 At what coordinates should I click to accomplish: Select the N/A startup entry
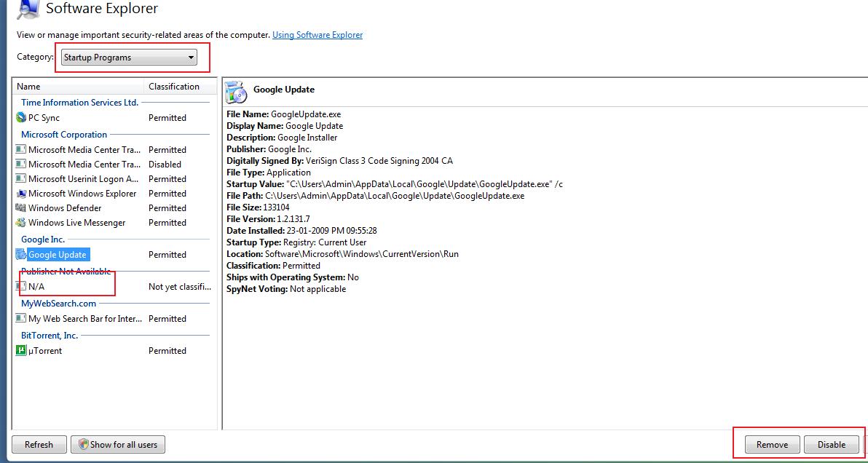[x=36, y=287]
